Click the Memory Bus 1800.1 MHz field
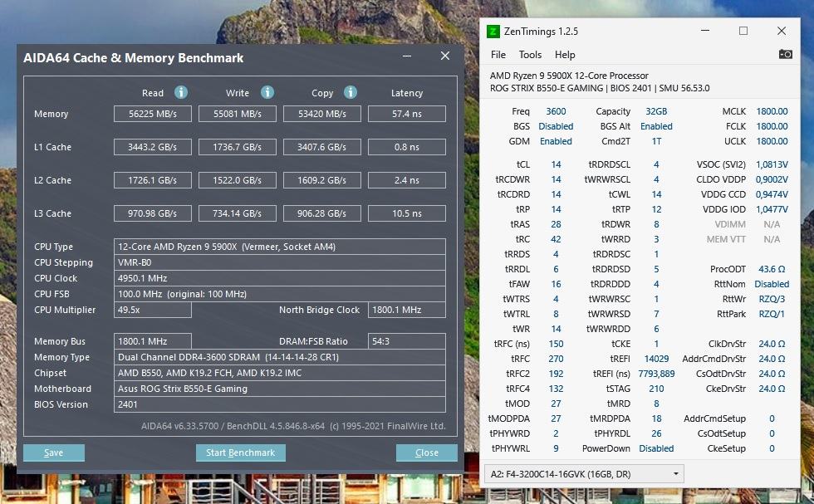The width and height of the screenshot is (814, 504). click(153, 341)
